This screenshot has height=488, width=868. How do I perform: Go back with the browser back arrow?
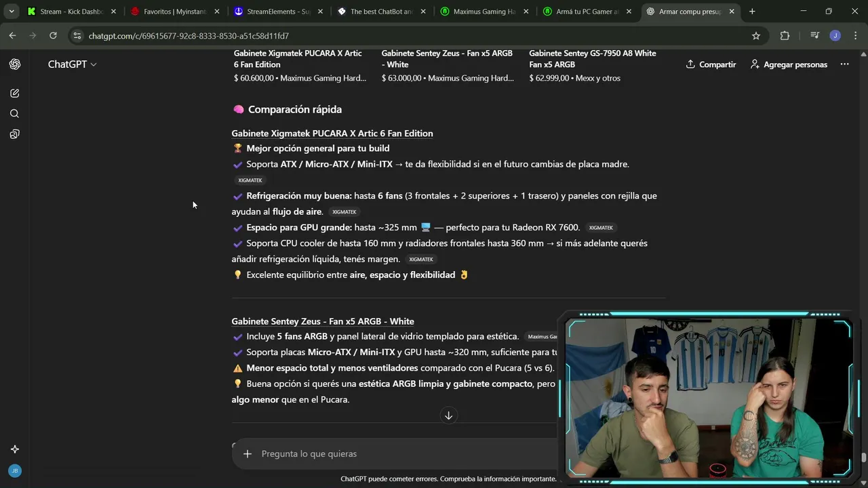(12, 36)
